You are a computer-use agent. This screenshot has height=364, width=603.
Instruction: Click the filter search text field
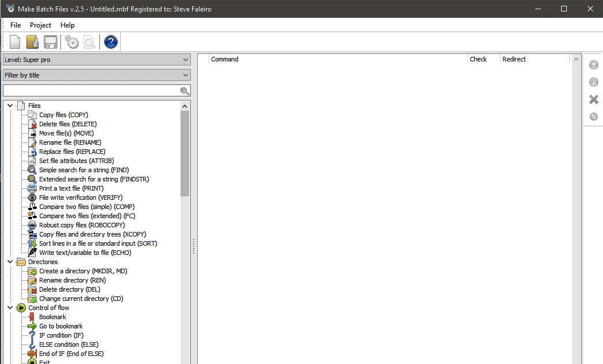coord(91,91)
